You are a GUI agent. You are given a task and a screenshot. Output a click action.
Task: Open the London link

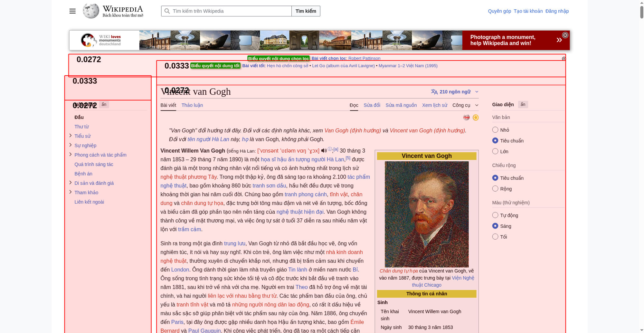point(180,270)
